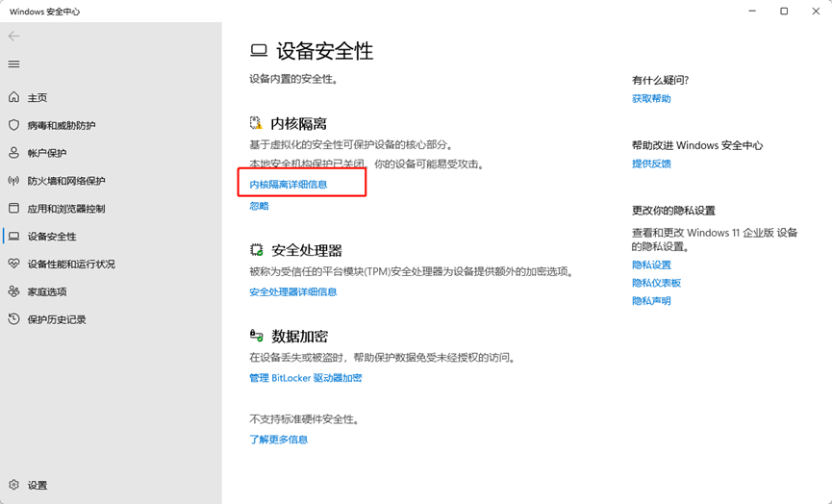Click the 有什么疑问? heading
This screenshot has height=504, width=832.
click(661, 80)
